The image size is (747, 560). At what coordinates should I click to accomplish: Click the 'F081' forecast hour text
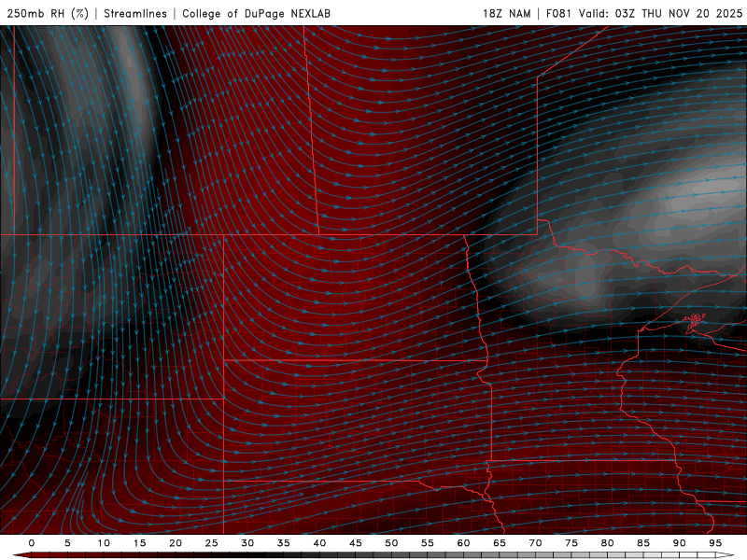[x=558, y=13]
